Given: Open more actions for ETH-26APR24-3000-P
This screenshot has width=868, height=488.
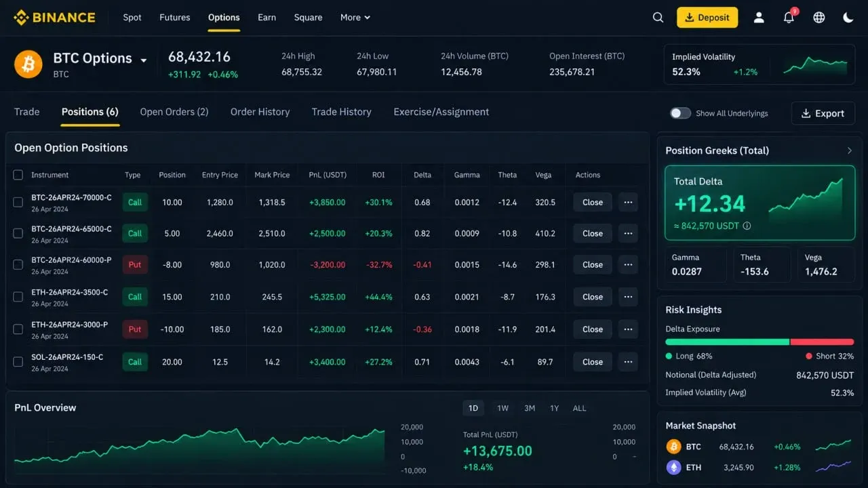Looking at the screenshot, I should [628, 329].
